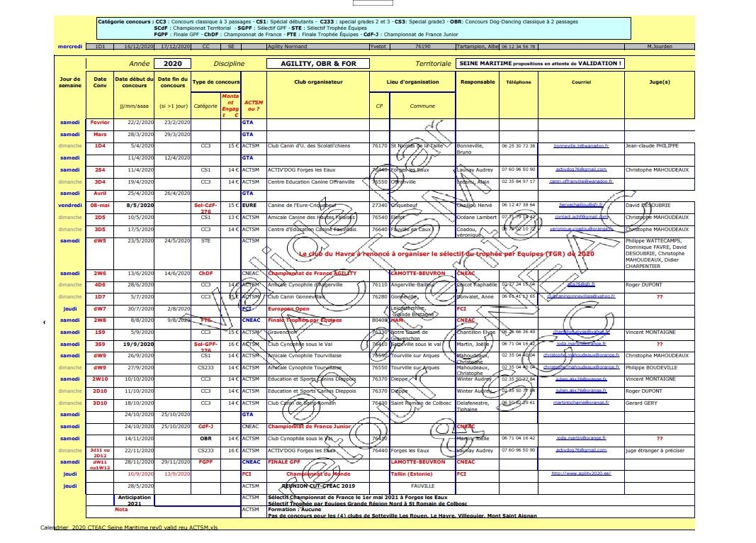This screenshot has width=756, height=543.
Task: Open the clubcaningonnevillais@yahoo.fr email link
Action: coord(581,296)
